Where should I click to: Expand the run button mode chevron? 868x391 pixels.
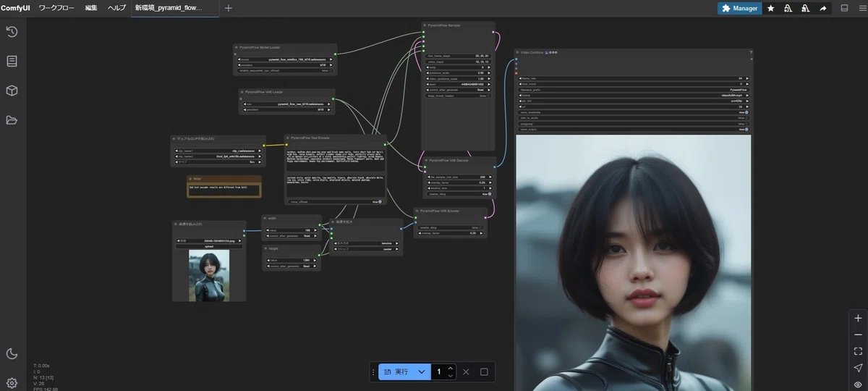(422, 371)
